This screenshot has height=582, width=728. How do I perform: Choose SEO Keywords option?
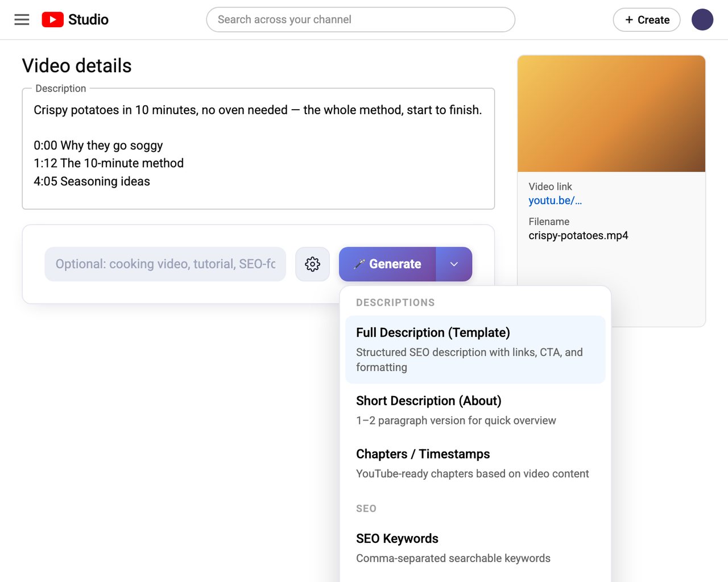click(x=475, y=548)
